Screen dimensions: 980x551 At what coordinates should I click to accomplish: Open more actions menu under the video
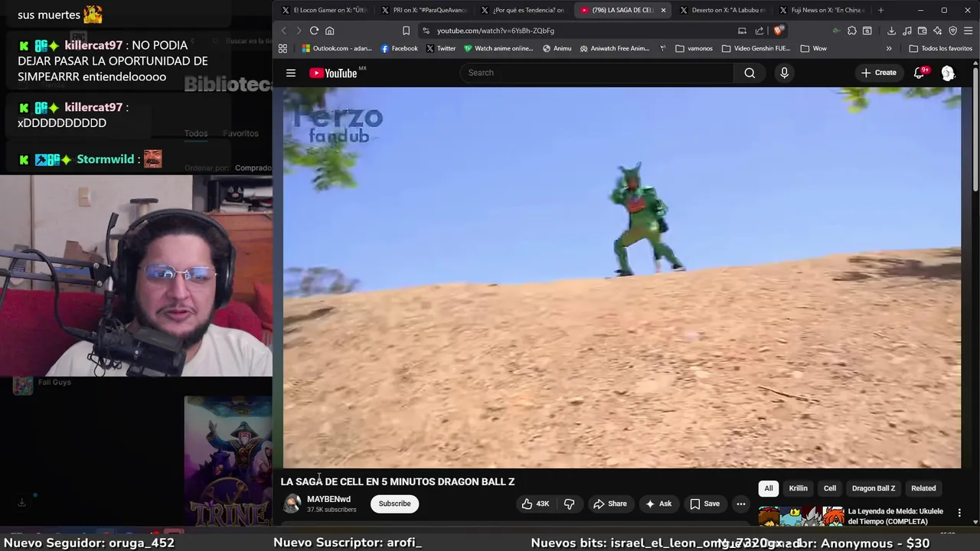pyautogui.click(x=740, y=504)
